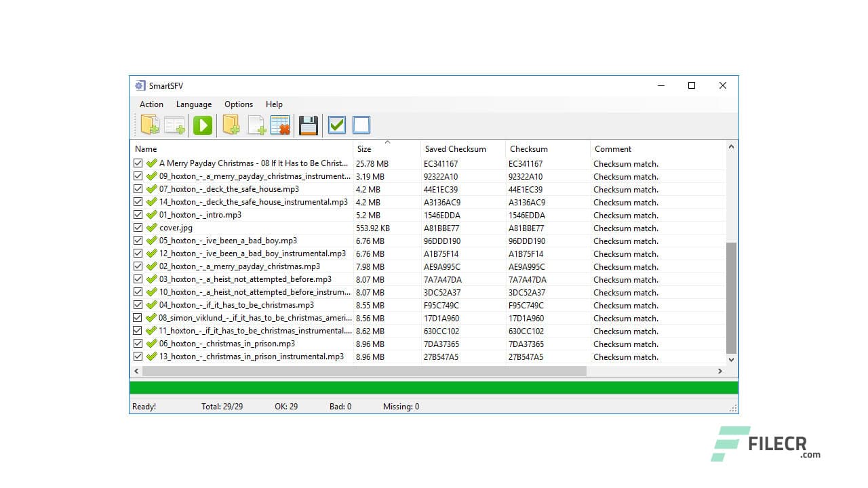Click the green progress bar
Viewport: 868px width, 488px height.
point(433,386)
